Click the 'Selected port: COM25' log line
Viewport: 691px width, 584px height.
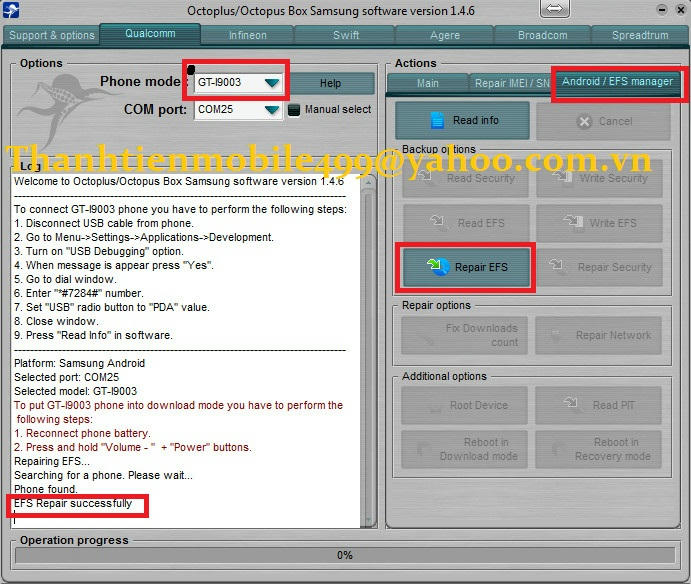[67, 377]
